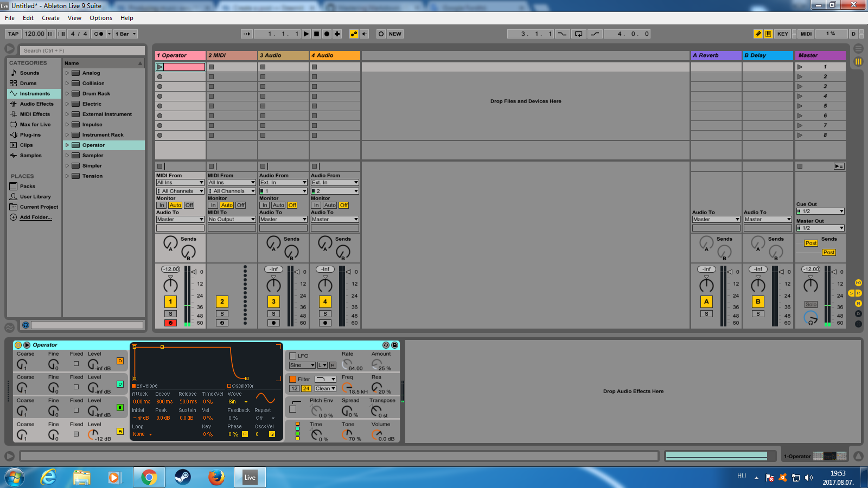Click the Operator hot-swap preset icon
868x488 pixels.
click(x=386, y=345)
